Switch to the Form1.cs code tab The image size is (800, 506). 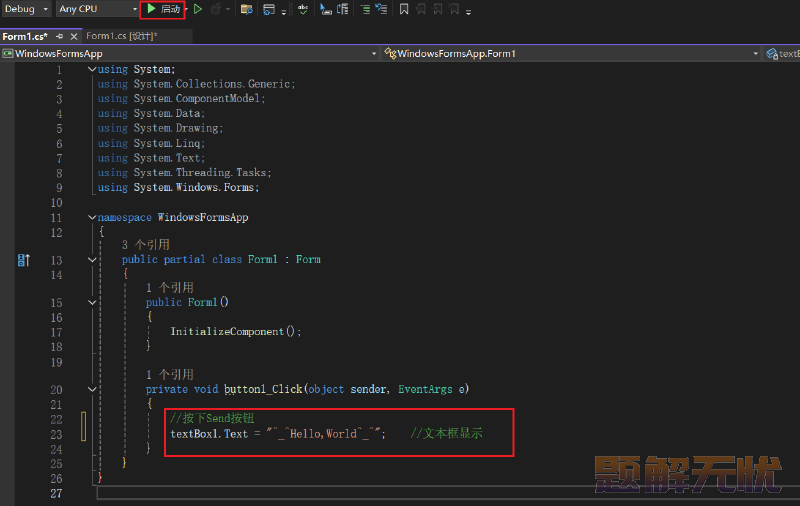[x=25, y=36]
